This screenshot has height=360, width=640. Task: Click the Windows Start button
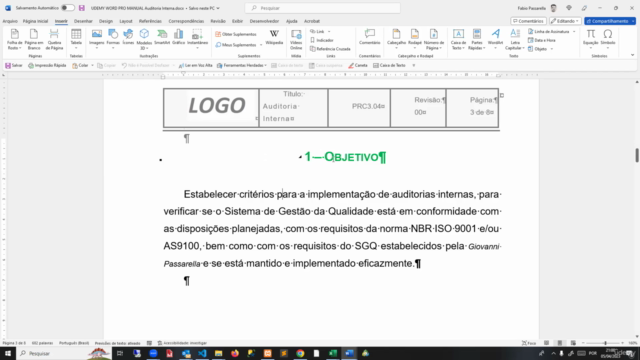coord(8,353)
